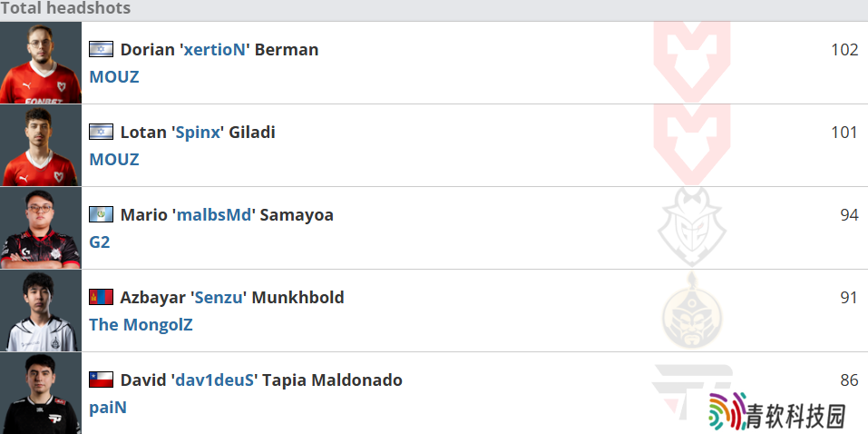This screenshot has width=868, height=434.
Task: Open malbsMd player profile link
Action: coord(214,214)
